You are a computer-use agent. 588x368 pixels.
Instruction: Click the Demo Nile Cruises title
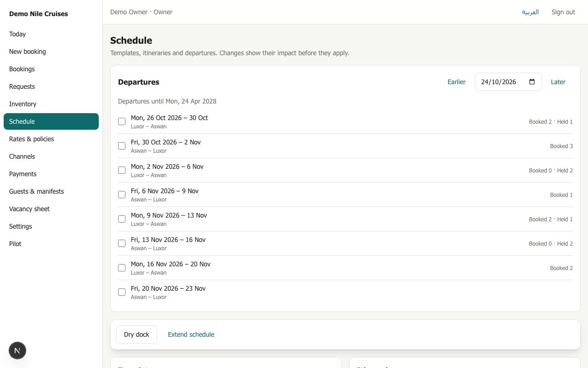39,14
